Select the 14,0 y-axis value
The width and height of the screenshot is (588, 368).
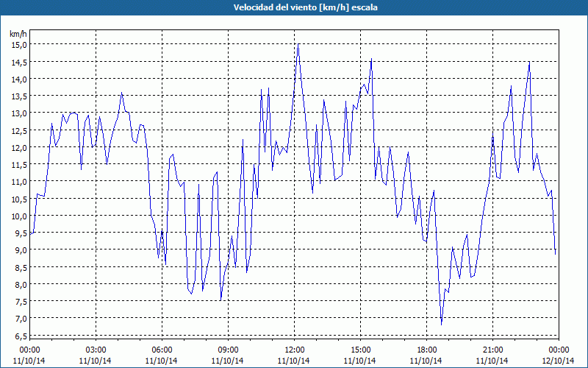19,79
